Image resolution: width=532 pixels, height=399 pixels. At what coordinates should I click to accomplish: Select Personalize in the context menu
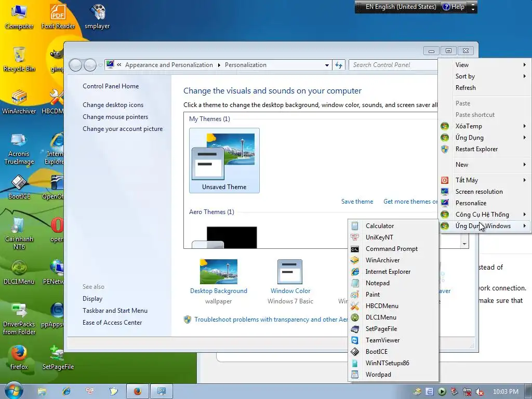click(x=485, y=203)
